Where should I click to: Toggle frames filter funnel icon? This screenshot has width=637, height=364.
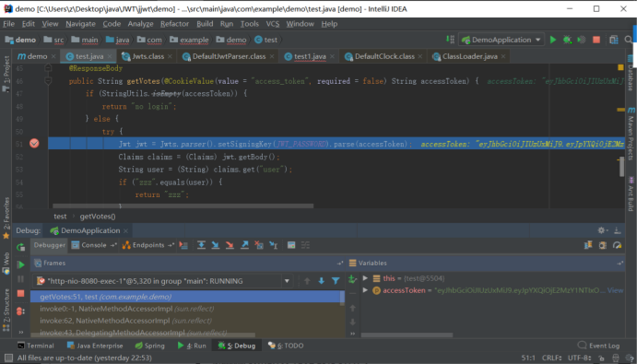(x=336, y=281)
